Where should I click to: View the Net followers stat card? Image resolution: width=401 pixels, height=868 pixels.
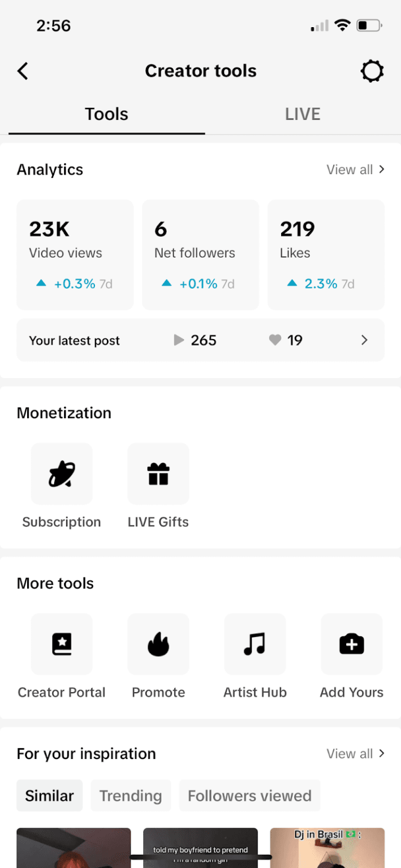point(200,254)
